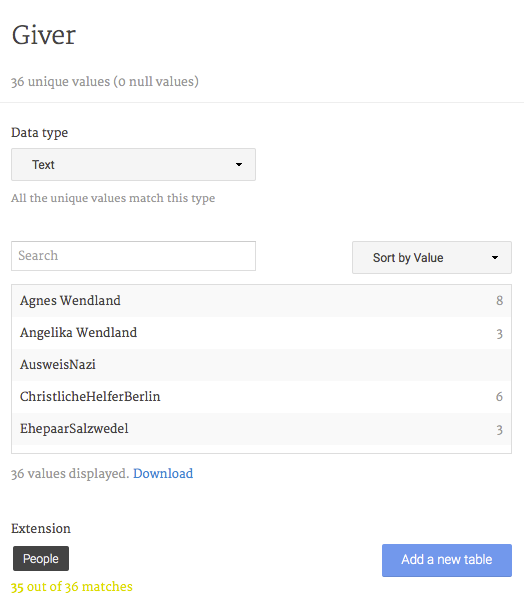Select the ChristlicheHelferBerlin value
The width and height of the screenshot is (524, 614).
pos(90,397)
